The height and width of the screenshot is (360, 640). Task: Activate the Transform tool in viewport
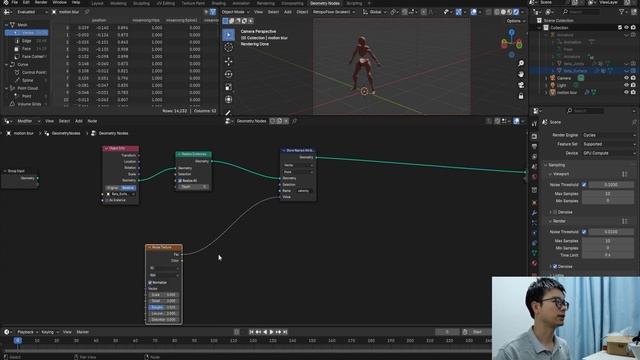pyautogui.click(x=229, y=100)
